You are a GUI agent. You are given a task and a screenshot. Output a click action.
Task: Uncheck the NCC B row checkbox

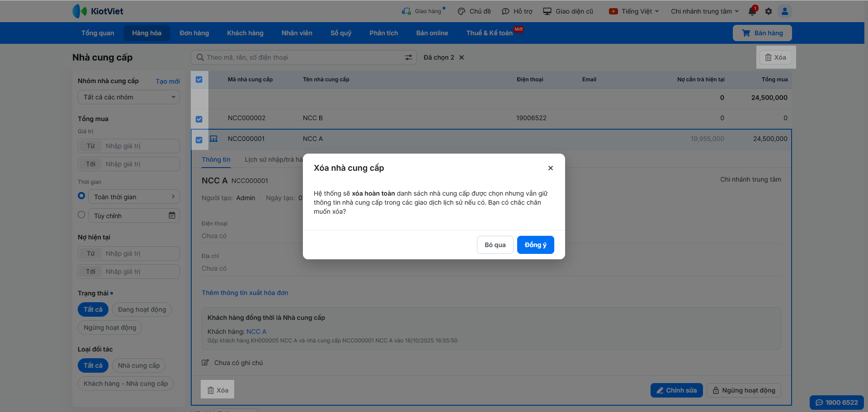(x=199, y=119)
